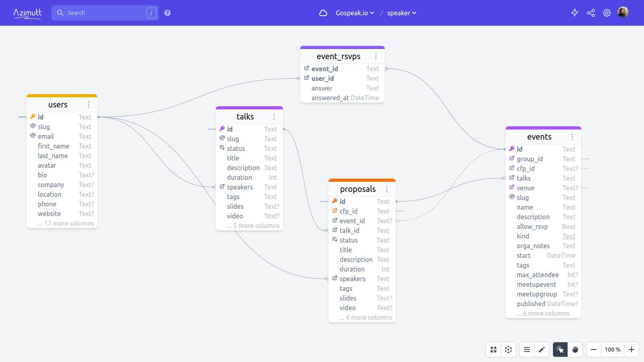Open the Gospeak.io project dropdown

pos(355,13)
